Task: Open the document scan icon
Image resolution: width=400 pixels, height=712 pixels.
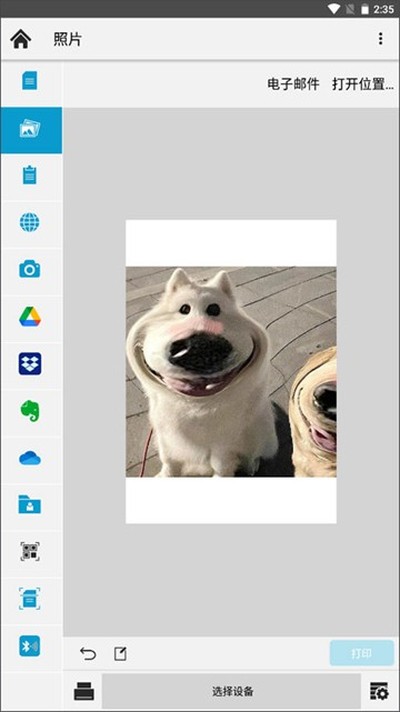Action: 30,599
